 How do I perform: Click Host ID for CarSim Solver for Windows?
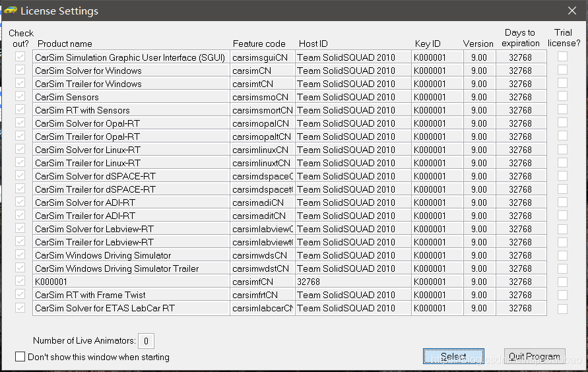(x=353, y=71)
